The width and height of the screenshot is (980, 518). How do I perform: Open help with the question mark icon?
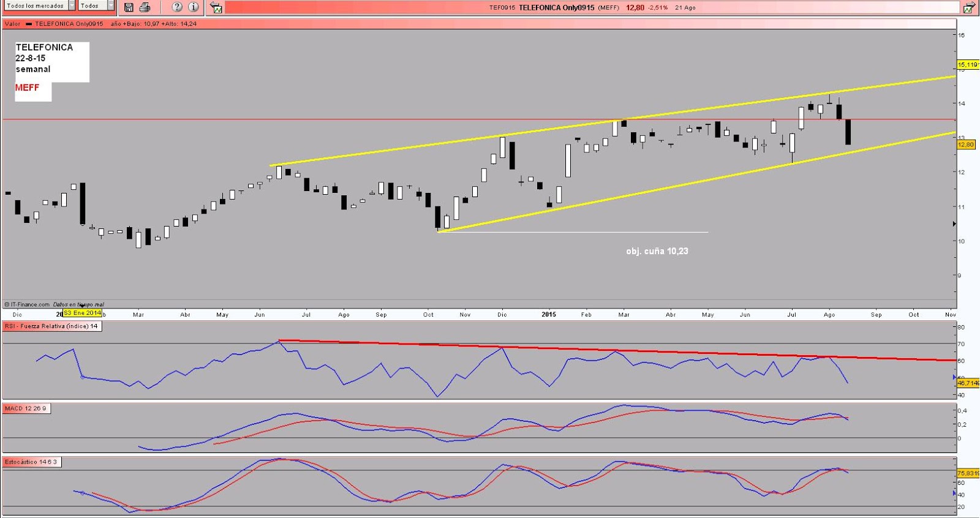coord(177,7)
